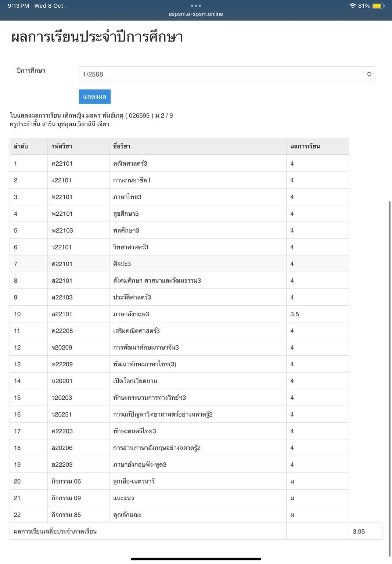
Task: Tap the battery indicator icon
Action: 378,6
